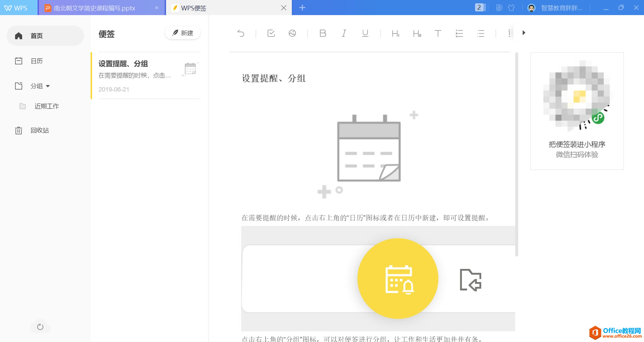Screen dimensions: 644x342
Task: Click the user avatar in the title bar
Action: 531,8
